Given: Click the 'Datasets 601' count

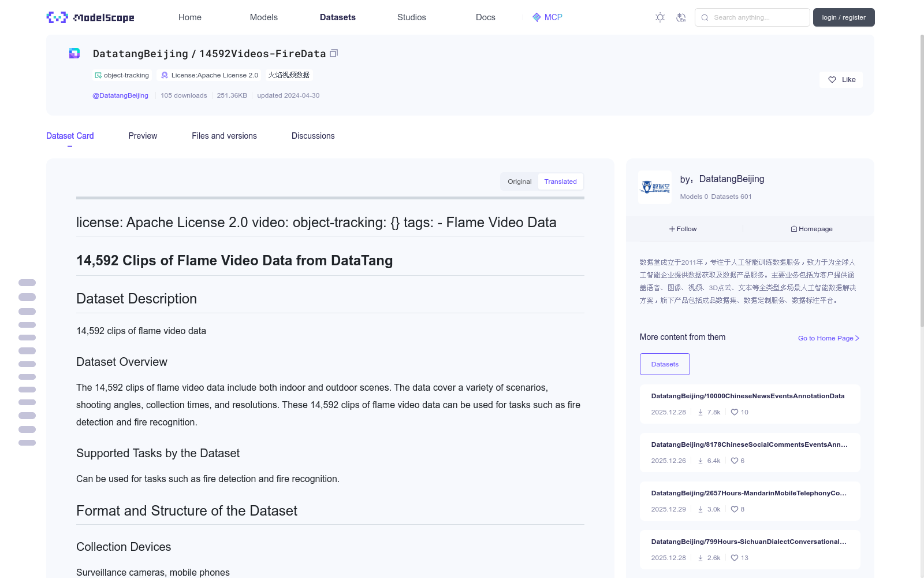Looking at the screenshot, I should click(732, 197).
